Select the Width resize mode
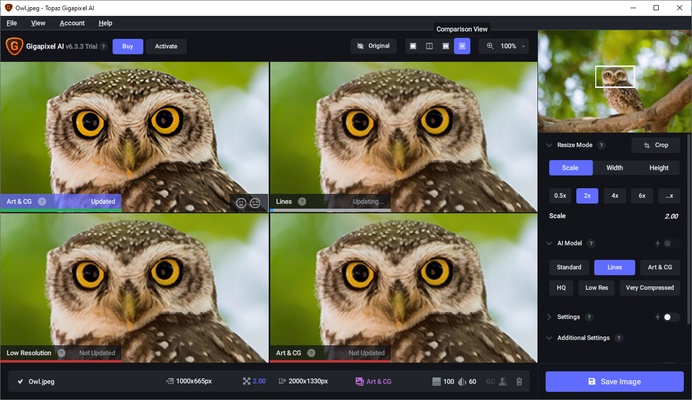The image size is (692, 400). (x=614, y=168)
